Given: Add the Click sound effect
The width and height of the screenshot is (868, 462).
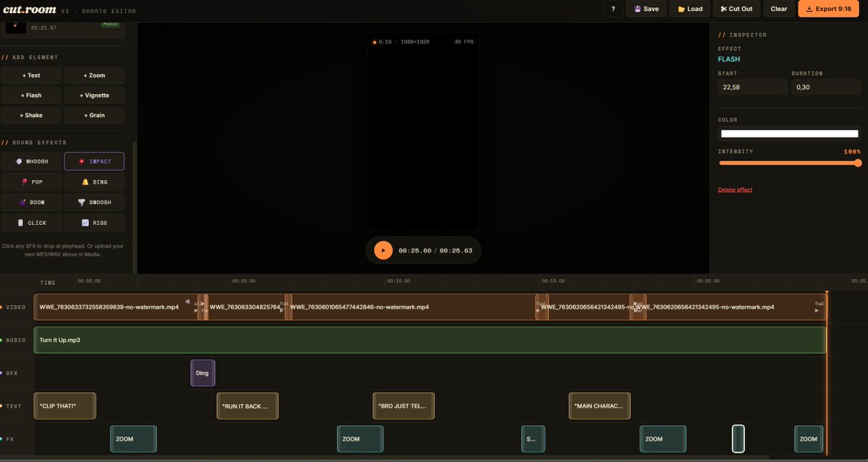Looking at the screenshot, I should click(x=31, y=223).
